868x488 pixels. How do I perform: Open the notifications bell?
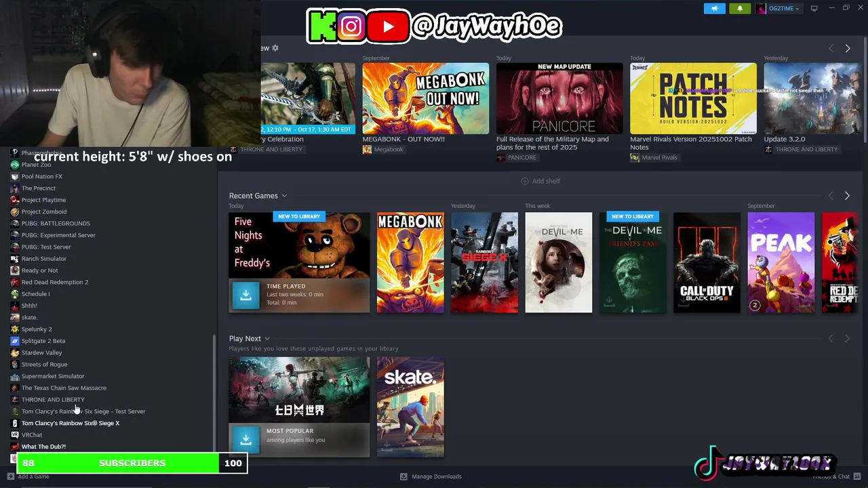click(740, 8)
